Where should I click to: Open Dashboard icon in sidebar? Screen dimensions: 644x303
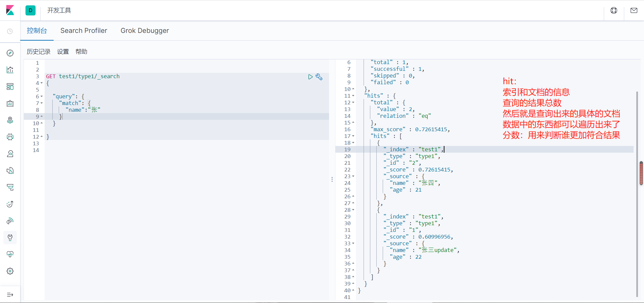click(x=10, y=87)
